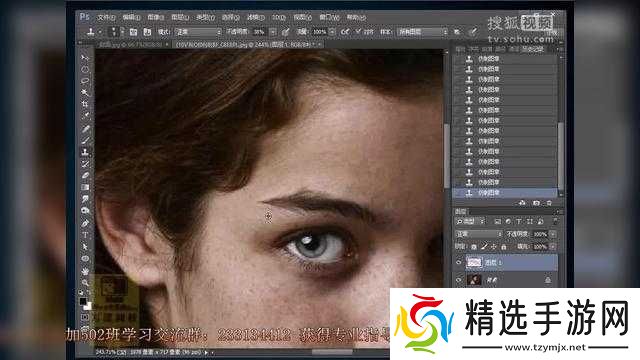
Task: Open the Layer menu in menu bar
Action: pos(180,17)
